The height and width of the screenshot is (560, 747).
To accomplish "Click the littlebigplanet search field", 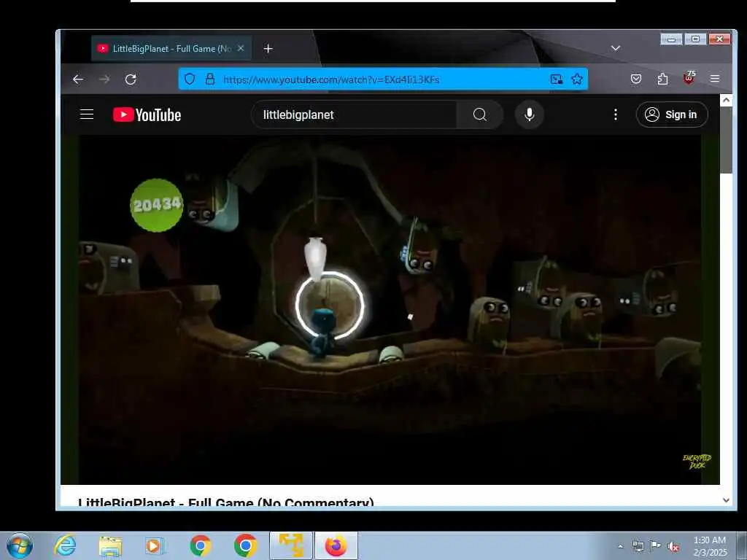I will [354, 114].
